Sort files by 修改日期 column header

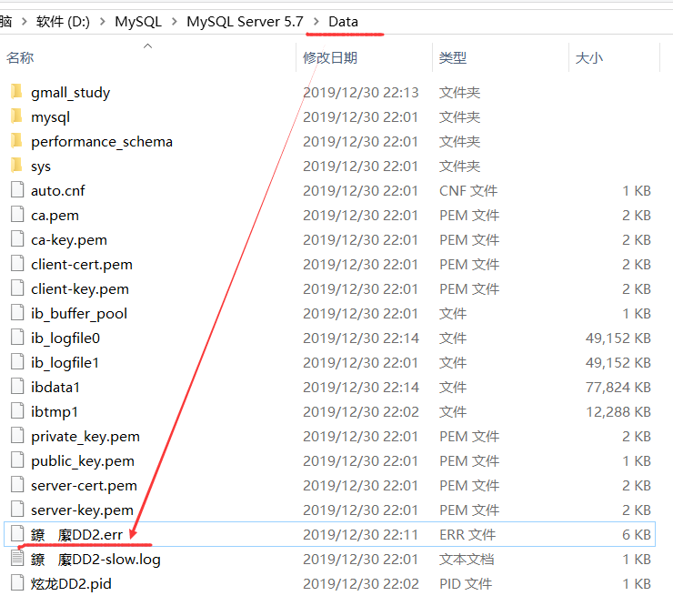(x=329, y=57)
